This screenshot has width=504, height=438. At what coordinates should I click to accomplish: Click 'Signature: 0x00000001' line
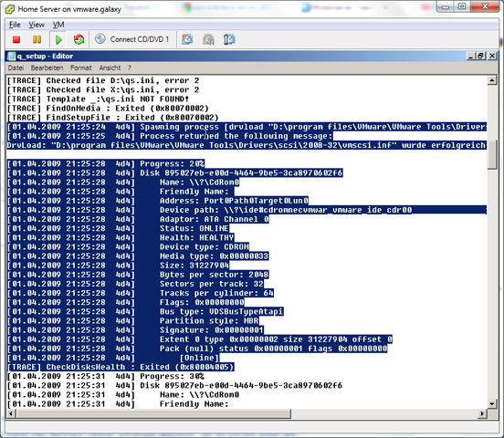(212, 330)
